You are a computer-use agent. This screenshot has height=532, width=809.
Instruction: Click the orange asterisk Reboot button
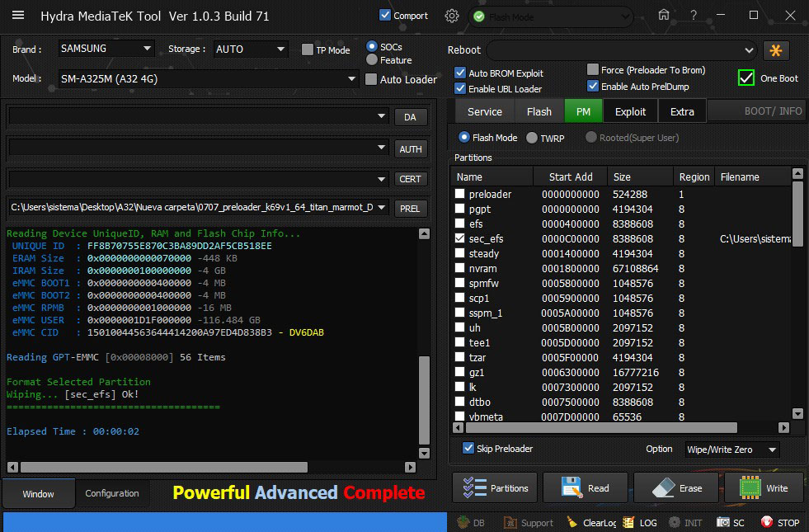coord(776,49)
